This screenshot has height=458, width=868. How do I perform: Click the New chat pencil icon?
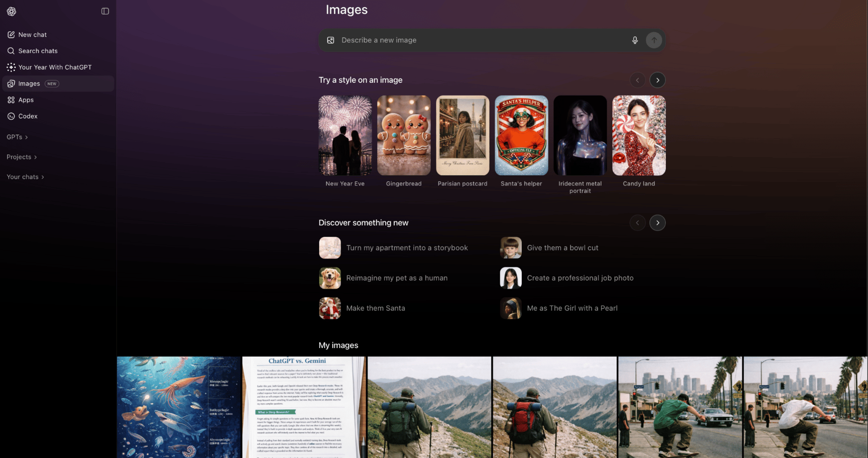click(11, 35)
